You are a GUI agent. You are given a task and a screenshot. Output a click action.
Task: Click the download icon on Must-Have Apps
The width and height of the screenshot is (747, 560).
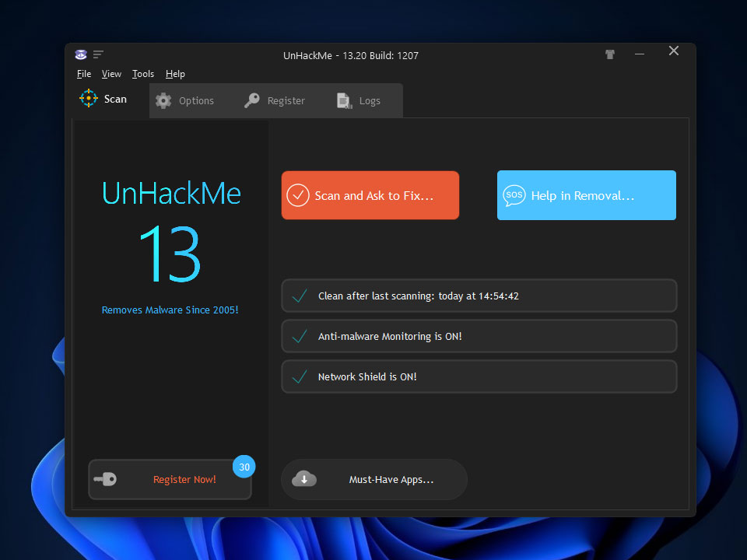coord(303,479)
